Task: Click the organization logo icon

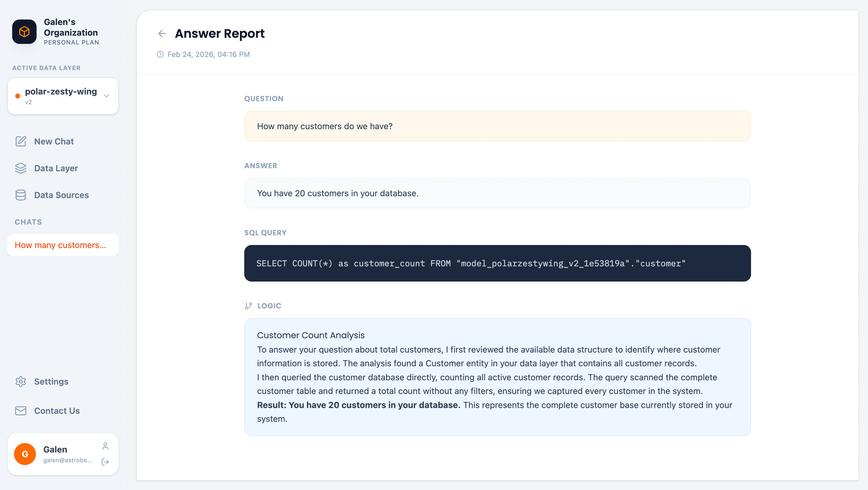Action: point(24,32)
